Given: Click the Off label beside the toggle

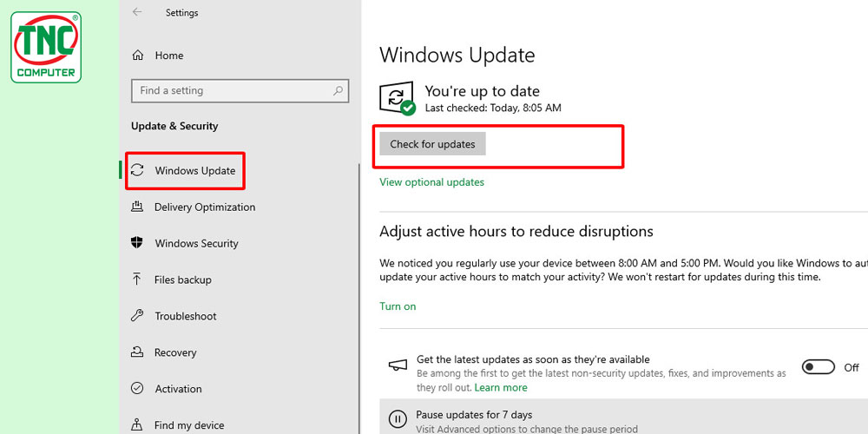Looking at the screenshot, I should [852, 367].
